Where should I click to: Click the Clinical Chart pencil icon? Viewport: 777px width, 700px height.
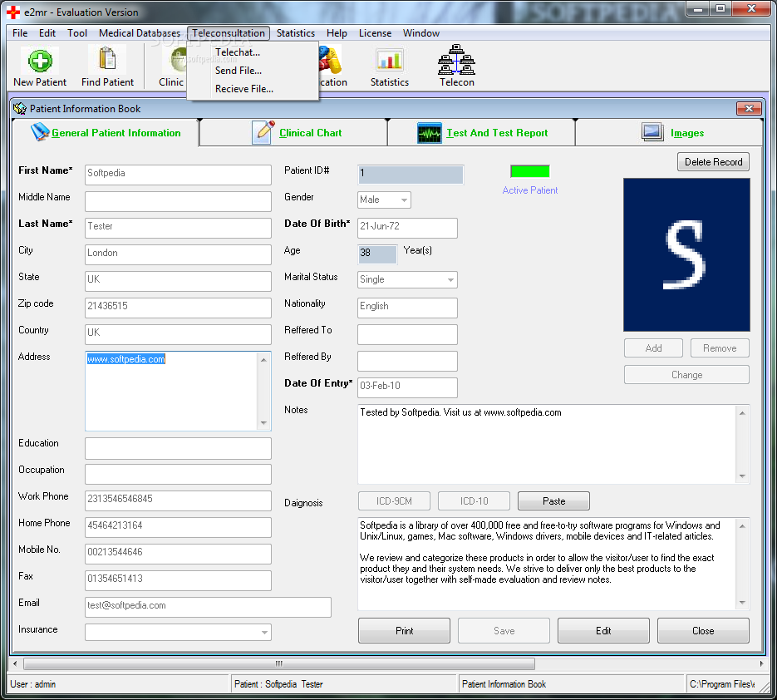[x=263, y=132]
